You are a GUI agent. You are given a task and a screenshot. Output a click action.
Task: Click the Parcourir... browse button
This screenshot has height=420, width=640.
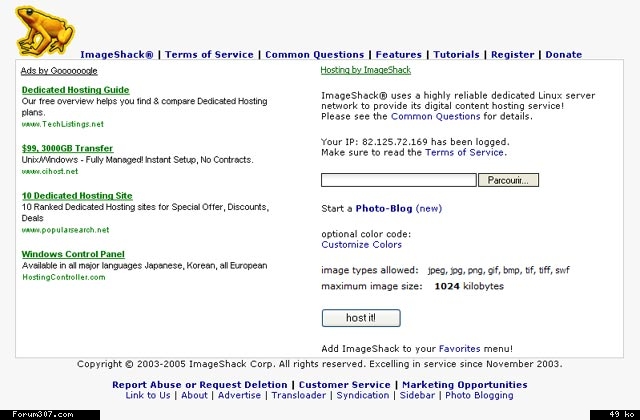pos(509,180)
